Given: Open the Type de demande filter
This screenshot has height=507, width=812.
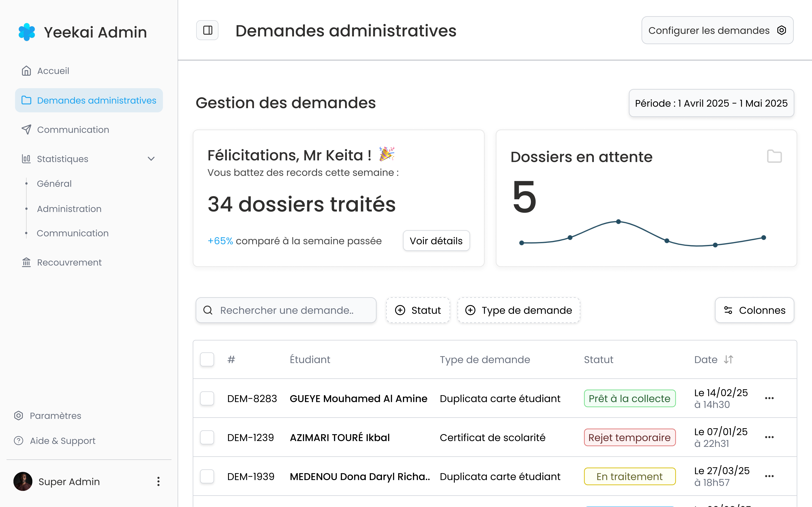Looking at the screenshot, I should click(x=518, y=310).
